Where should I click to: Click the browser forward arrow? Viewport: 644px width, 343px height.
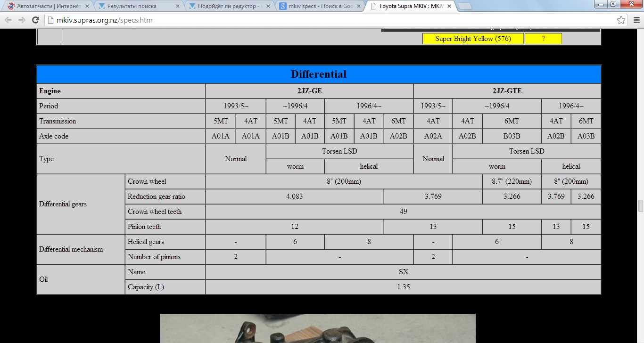coord(22,20)
